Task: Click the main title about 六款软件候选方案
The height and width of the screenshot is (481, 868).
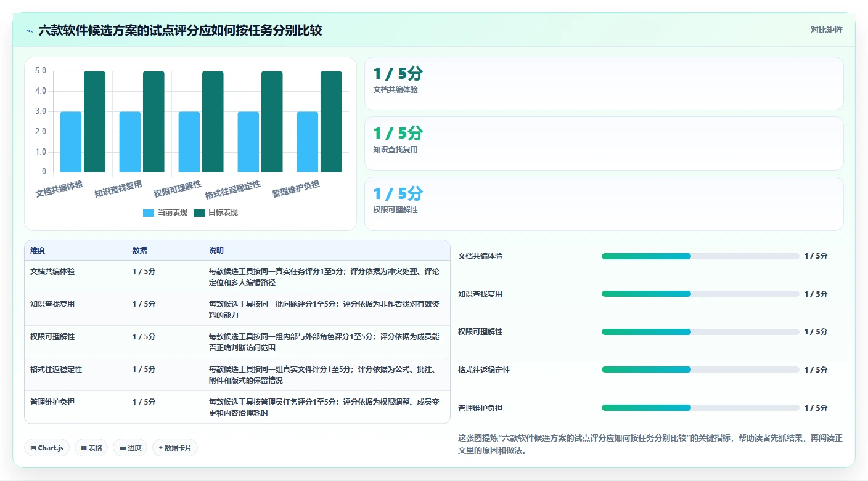Action: (x=180, y=31)
